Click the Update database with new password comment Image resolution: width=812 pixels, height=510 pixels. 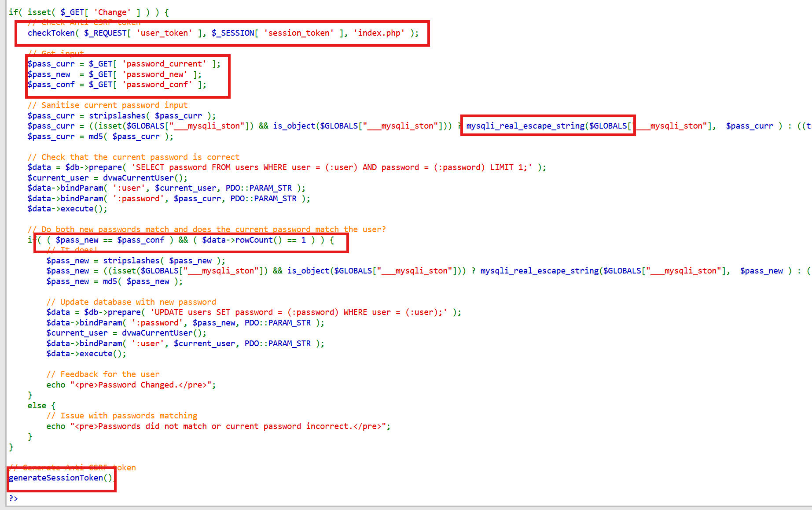click(131, 302)
